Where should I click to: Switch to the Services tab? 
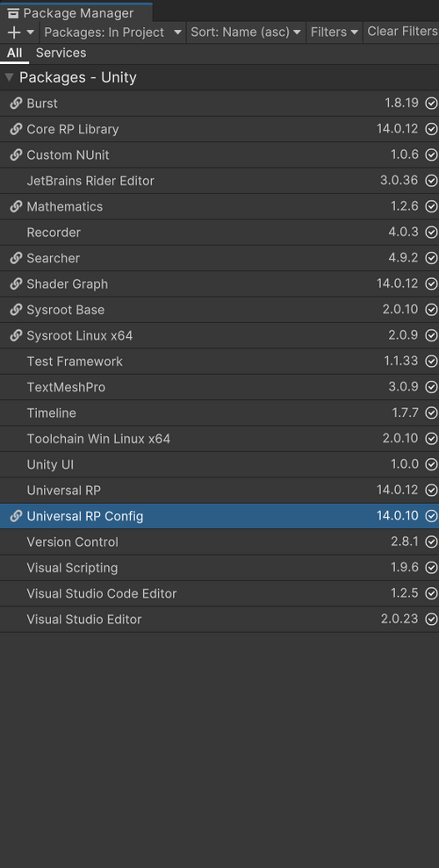coord(61,54)
